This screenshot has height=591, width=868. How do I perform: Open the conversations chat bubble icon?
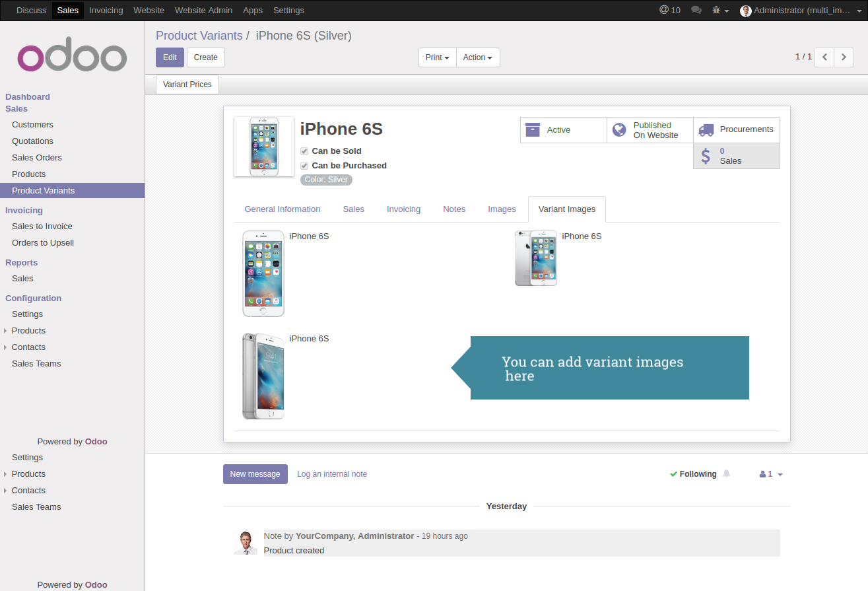point(696,10)
